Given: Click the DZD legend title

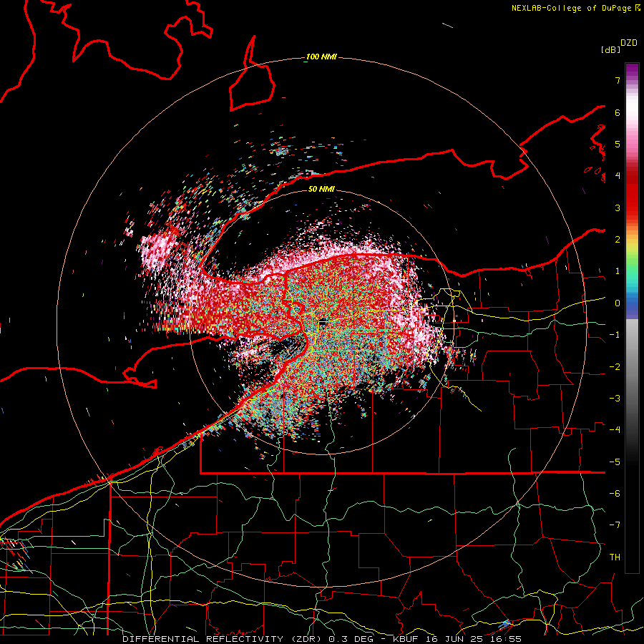Looking at the screenshot, I should [628, 43].
